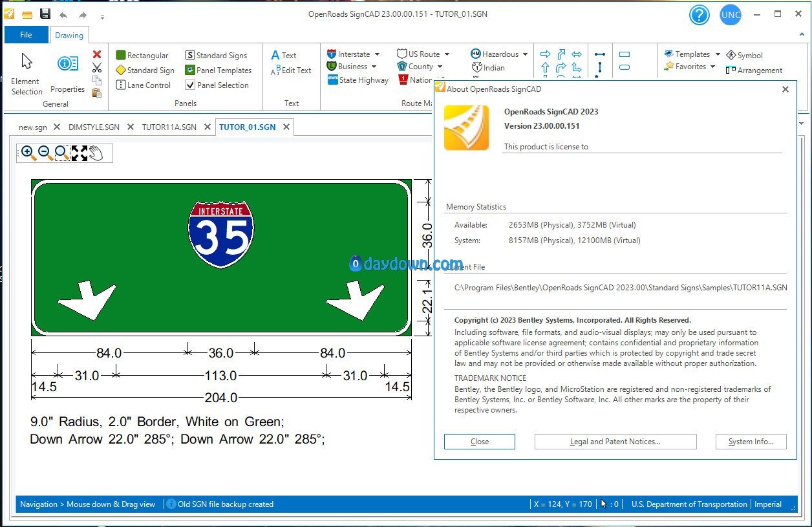Insert the straight right arrow symbol
Viewport: 812px width, 527px height.
coord(545,54)
